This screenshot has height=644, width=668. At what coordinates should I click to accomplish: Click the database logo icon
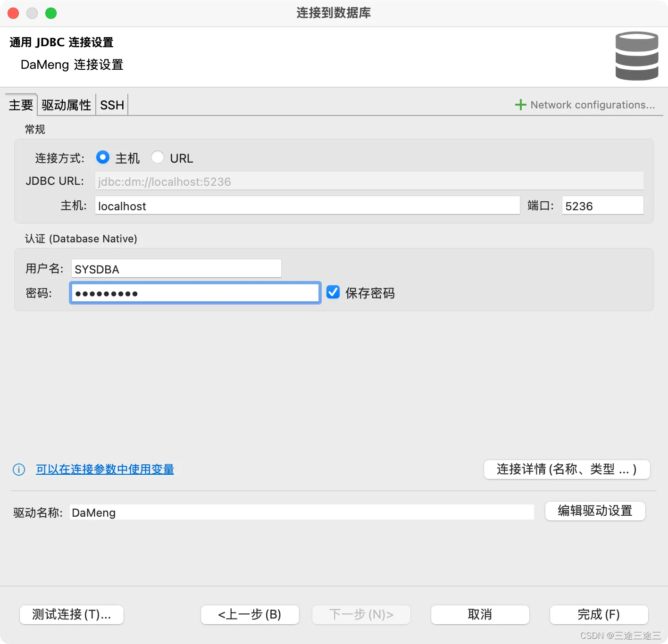click(x=636, y=56)
